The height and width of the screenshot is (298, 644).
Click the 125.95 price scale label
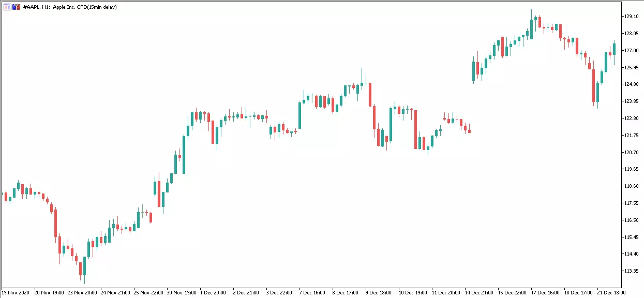[632, 68]
